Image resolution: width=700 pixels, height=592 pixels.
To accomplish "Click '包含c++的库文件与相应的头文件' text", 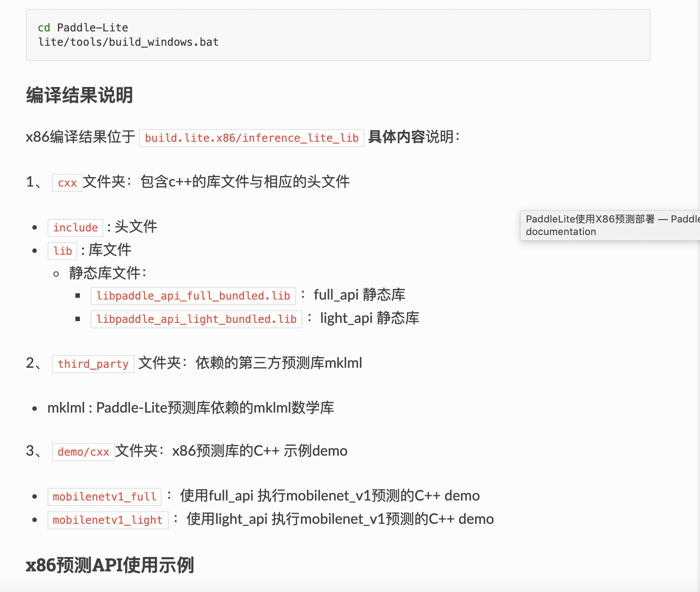I will coord(245,182).
